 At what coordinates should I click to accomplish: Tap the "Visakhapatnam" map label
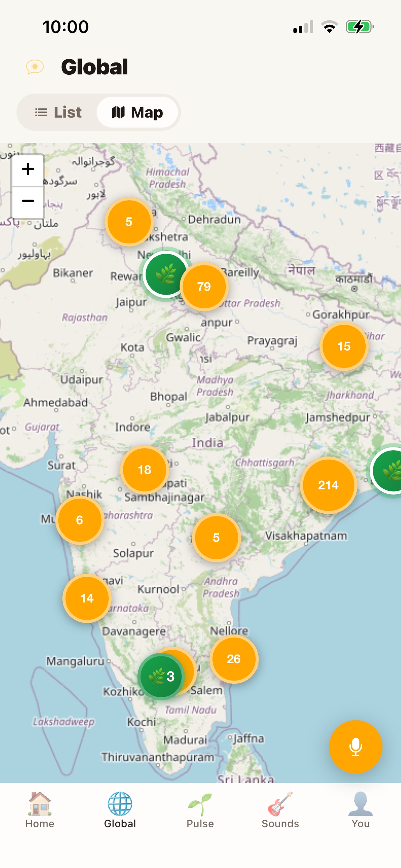[306, 536]
